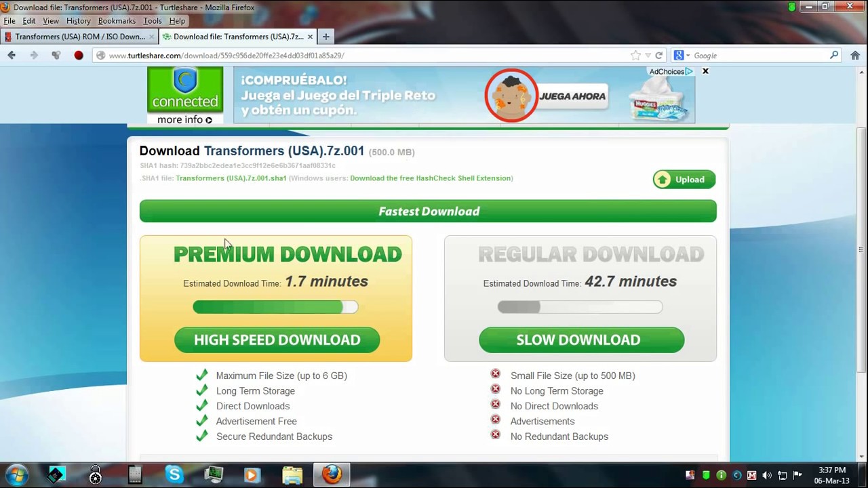Image resolution: width=868 pixels, height=488 pixels.
Task: Click the Transformers (USA).7z.001 file title
Action: [284, 151]
